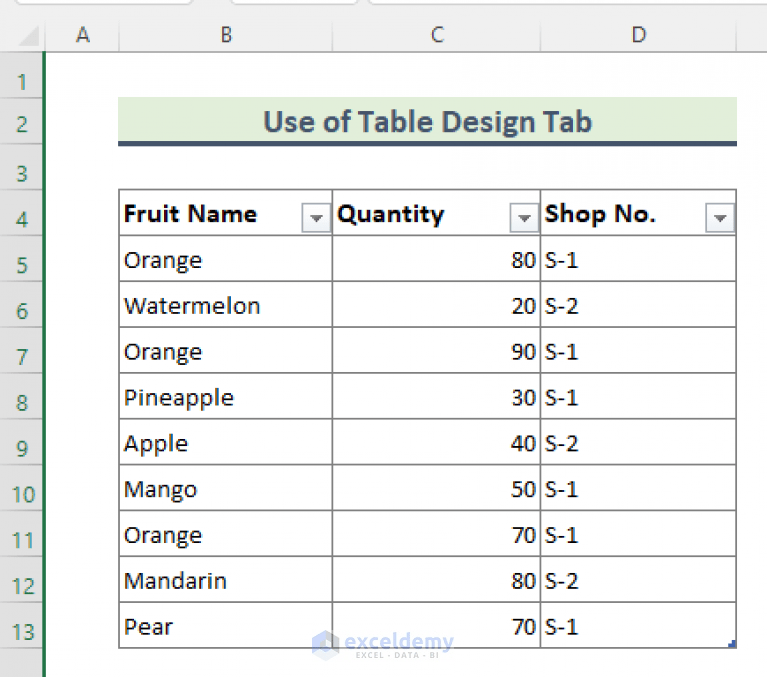Select column B header
This screenshot has width=767, height=677.
[226, 35]
